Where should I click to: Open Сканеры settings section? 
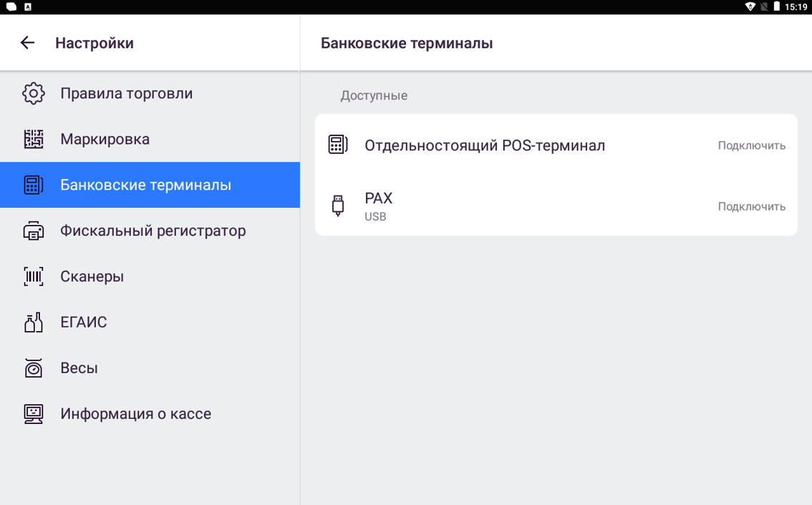pos(92,276)
